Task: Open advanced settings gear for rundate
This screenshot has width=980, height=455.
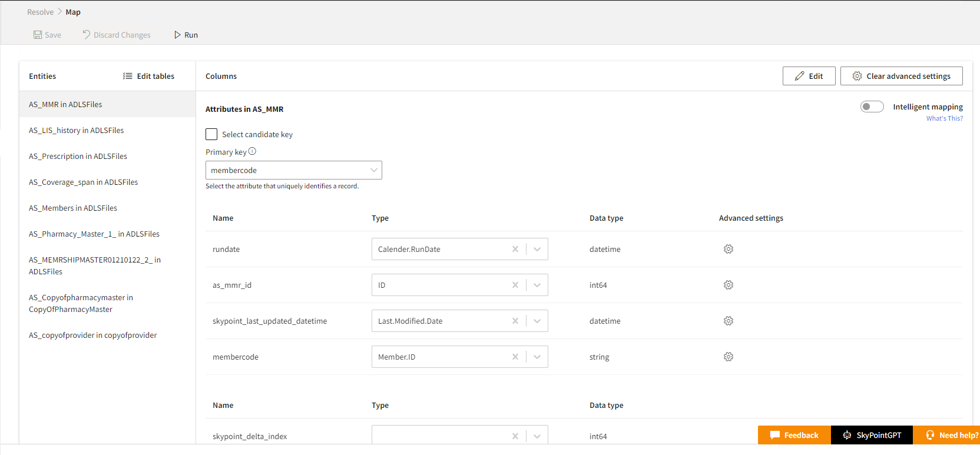Action: pyautogui.click(x=729, y=249)
